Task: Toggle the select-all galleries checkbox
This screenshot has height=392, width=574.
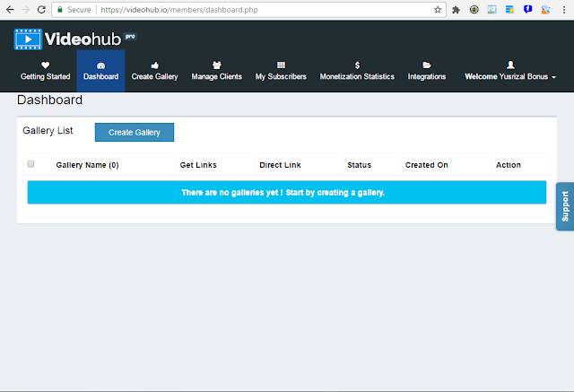Action: click(30, 164)
